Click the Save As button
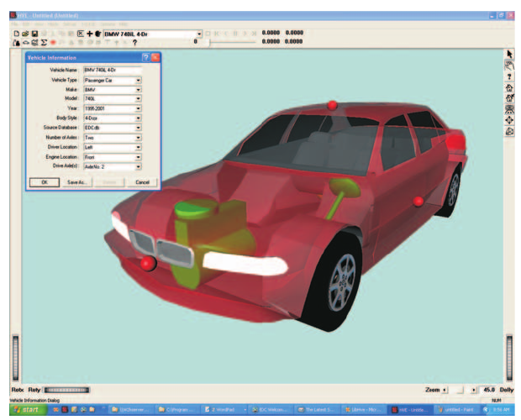Screen dimensions: 521x420 click(x=76, y=182)
